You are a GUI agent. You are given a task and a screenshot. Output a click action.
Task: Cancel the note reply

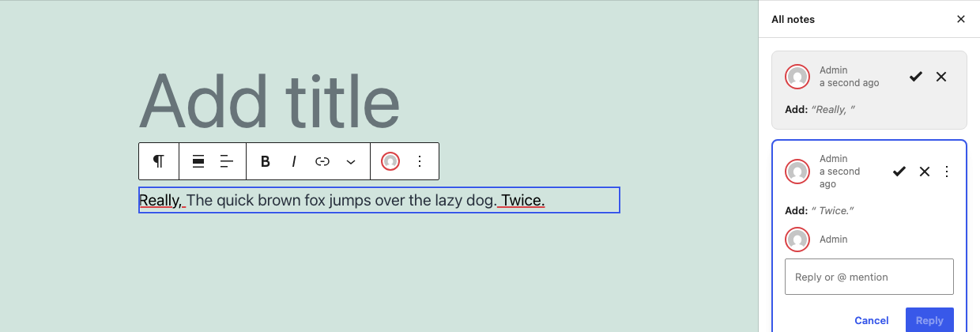[x=872, y=320]
